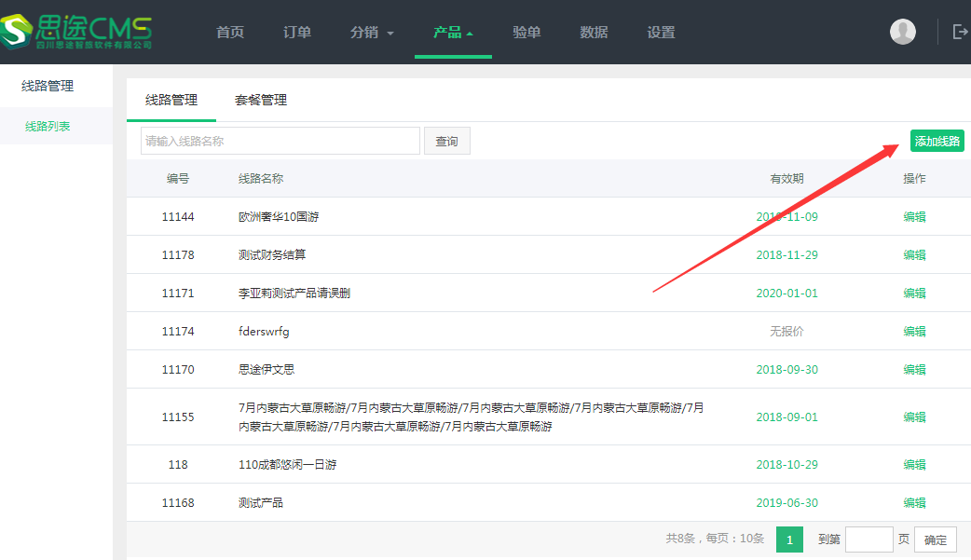Viewport: 971px width, 560px height.
Task: Open the user avatar profile icon
Action: [902, 32]
